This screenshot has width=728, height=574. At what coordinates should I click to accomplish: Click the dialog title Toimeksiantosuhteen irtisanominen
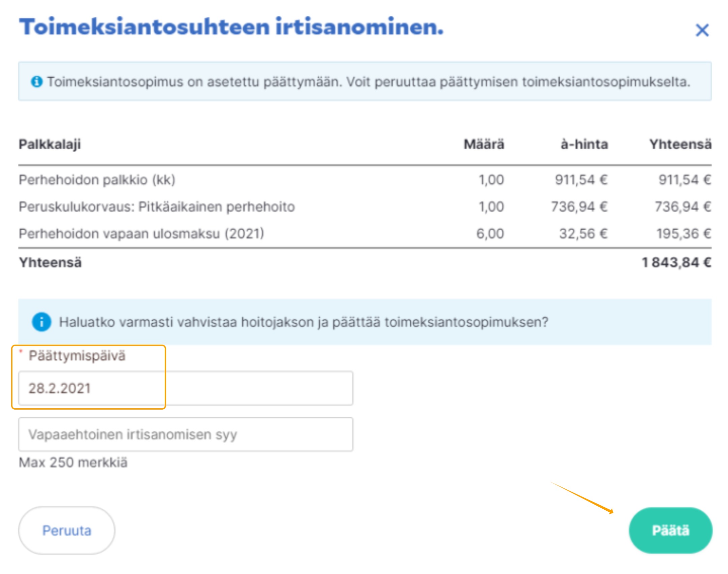pos(231,27)
